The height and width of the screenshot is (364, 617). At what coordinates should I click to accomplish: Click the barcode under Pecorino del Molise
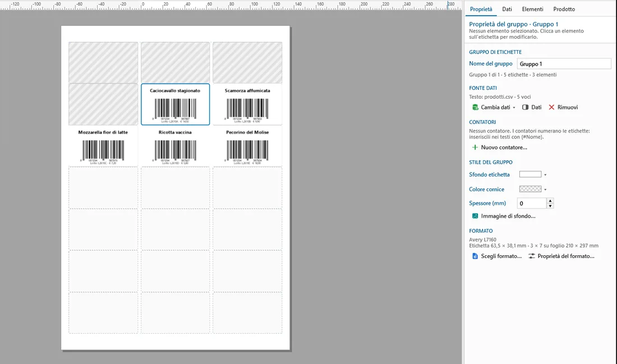coord(247,151)
